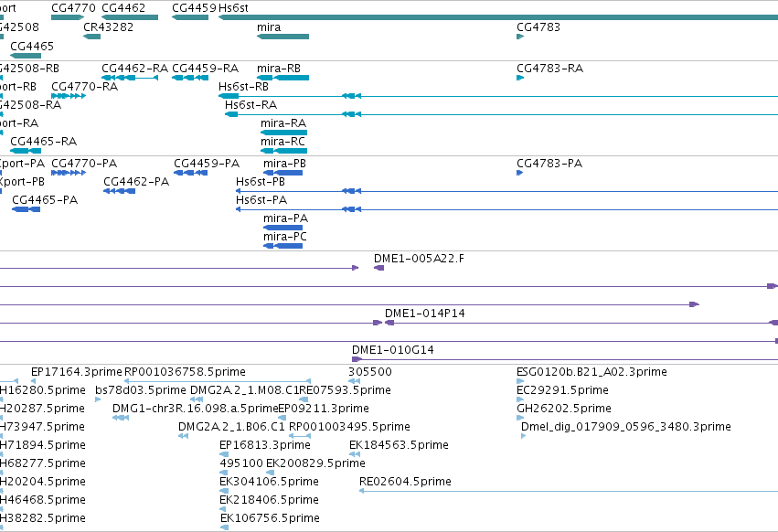778x532 pixels.
Task: Select the Hs6st-RA transcript label
Action: (250, 105)
